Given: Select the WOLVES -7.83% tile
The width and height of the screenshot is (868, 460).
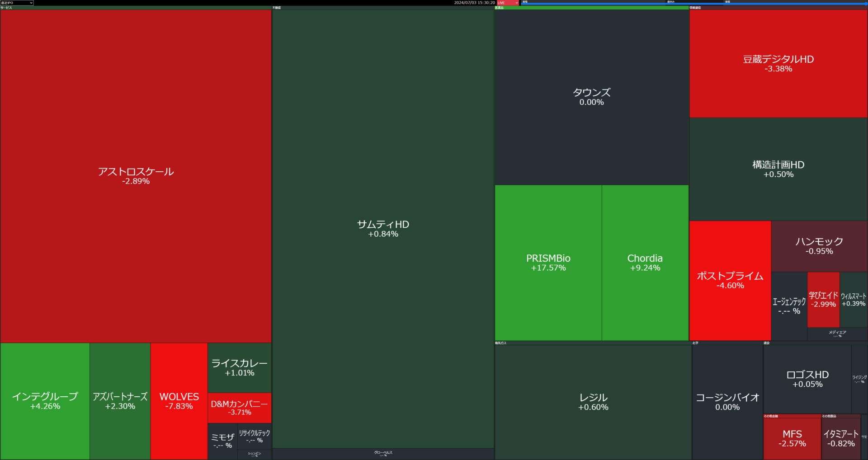Looking at the screenshot, I should click(x=179, y=401).
